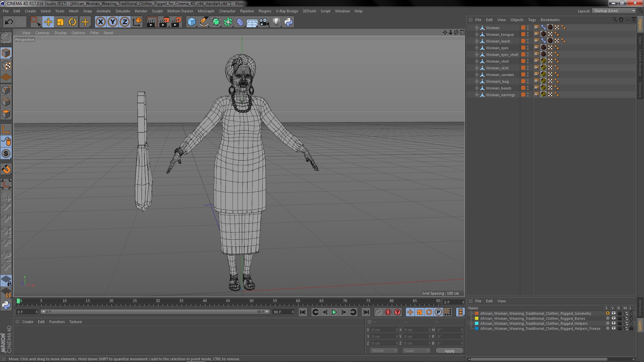Click the Python script icon in toolbar

(288, 22)
